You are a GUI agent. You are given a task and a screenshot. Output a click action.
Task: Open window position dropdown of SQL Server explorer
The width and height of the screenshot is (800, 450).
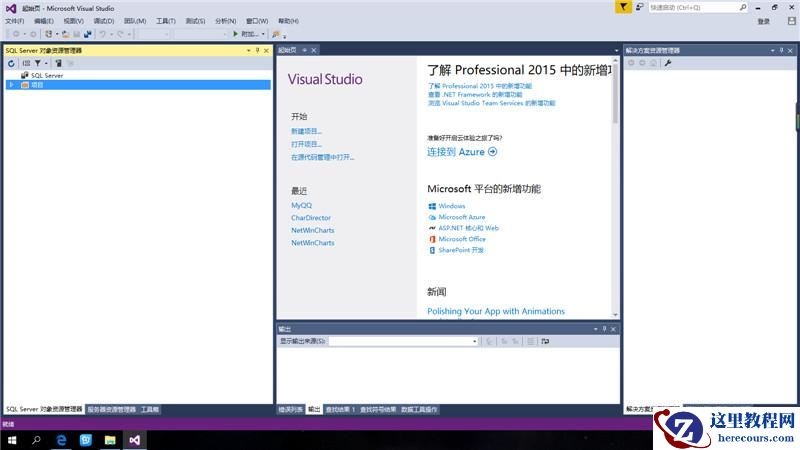tap(248, 51)
